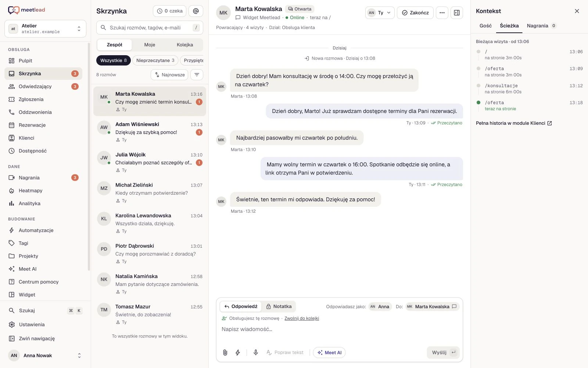Screen dimensions: 588x368
Task: Click the Meet AI composer button
Action: click(x=329, y=353)
